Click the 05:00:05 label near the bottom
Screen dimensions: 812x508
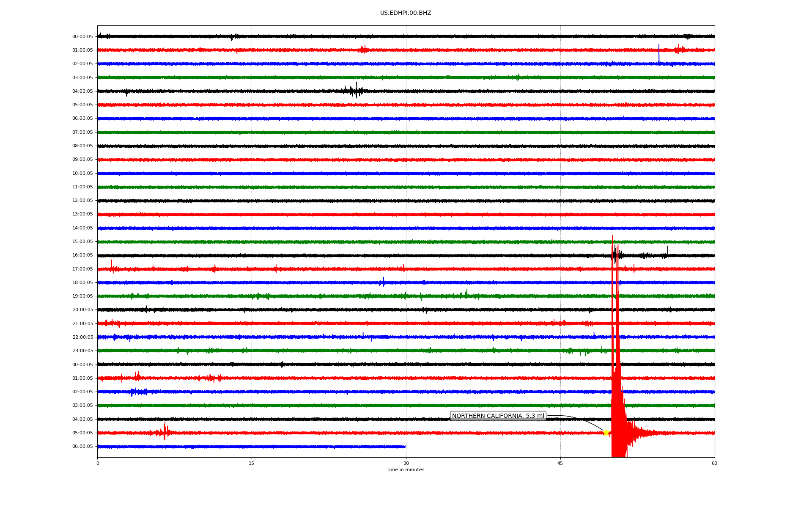pos(82,433)
